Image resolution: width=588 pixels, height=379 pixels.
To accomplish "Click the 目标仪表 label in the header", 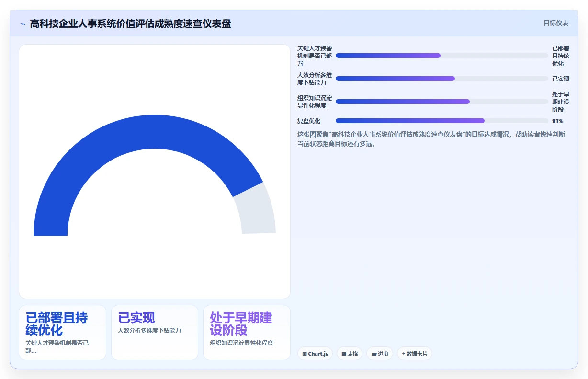I will pos(556,23).
